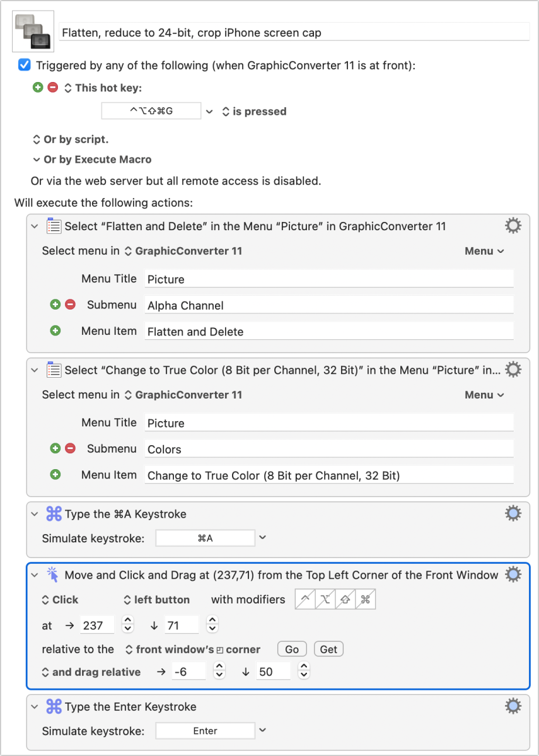This screenshot has height=756, width=539.
Task: Toggle the Control modifier for the click action
Action: [305, 599]
